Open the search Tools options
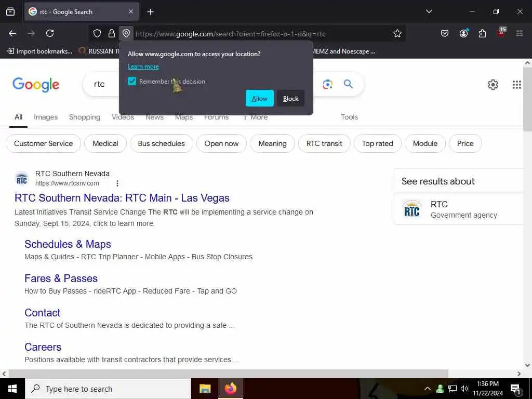532x399 pixels. [350, 117]
